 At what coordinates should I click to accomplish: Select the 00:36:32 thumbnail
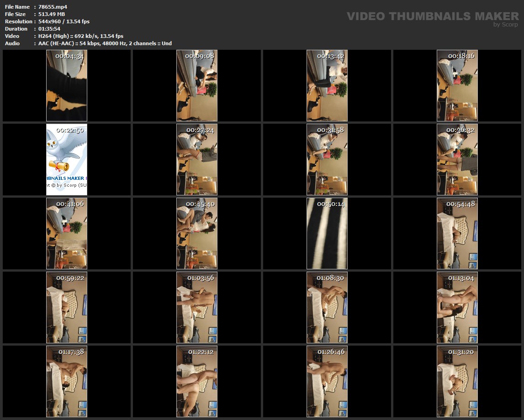[x=457, y=160]
